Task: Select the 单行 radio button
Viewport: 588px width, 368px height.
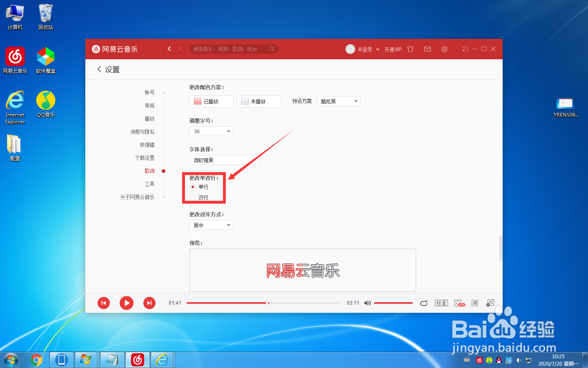Action: tap(193, 187)
